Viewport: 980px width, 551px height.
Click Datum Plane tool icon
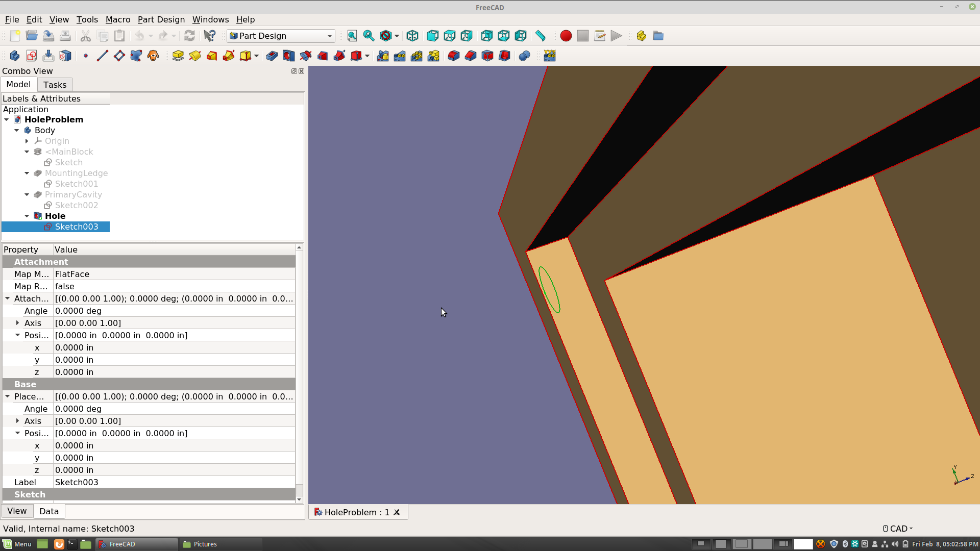coord(119,56)
